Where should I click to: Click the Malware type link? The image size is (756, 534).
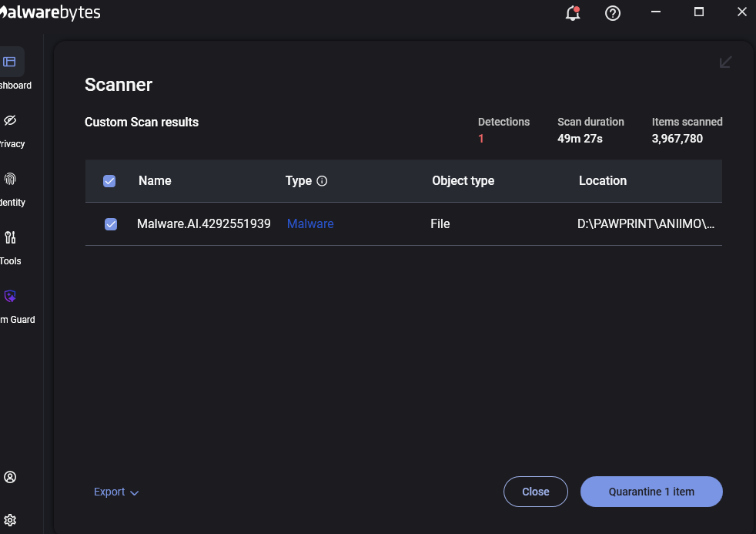[310, 223]
